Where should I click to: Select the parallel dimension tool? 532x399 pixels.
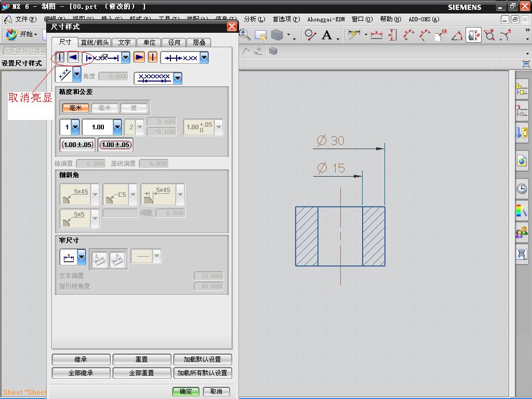(x=409, y=35)
